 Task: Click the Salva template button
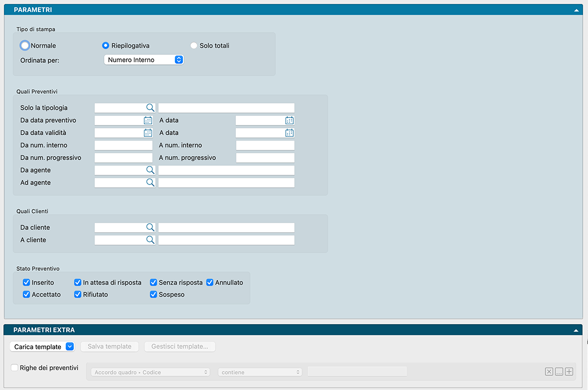(x=110, y=347)
